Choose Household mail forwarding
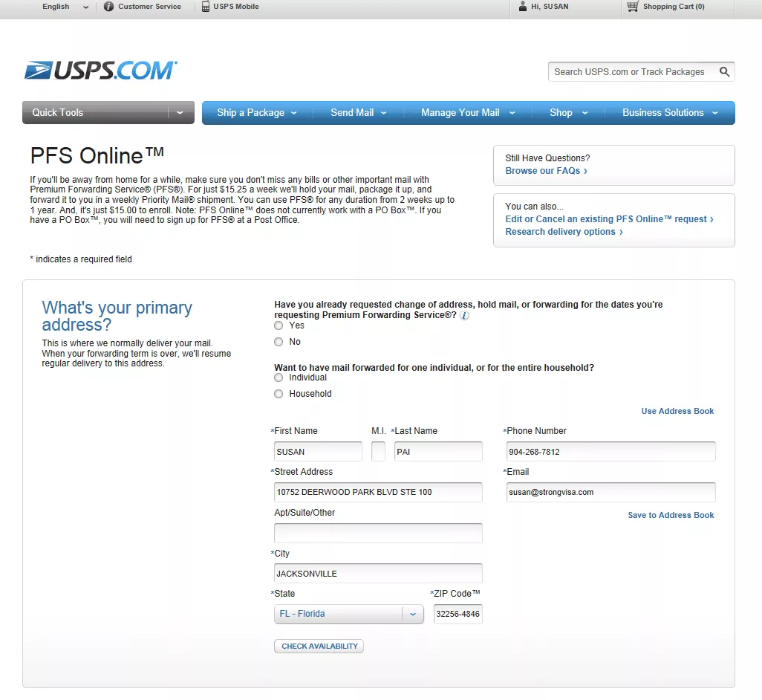Screen dimensions: 762x700 coord(278,393)
